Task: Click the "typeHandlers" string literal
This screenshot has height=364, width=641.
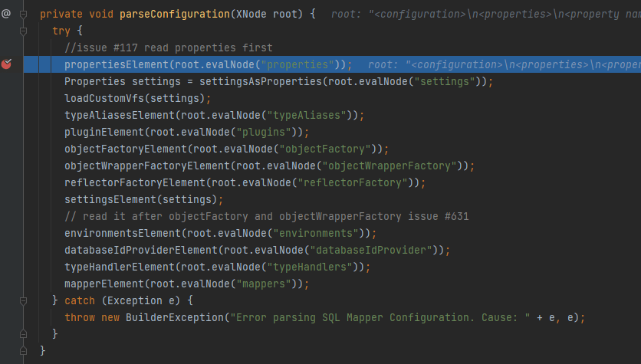Action: pos(310,267)
